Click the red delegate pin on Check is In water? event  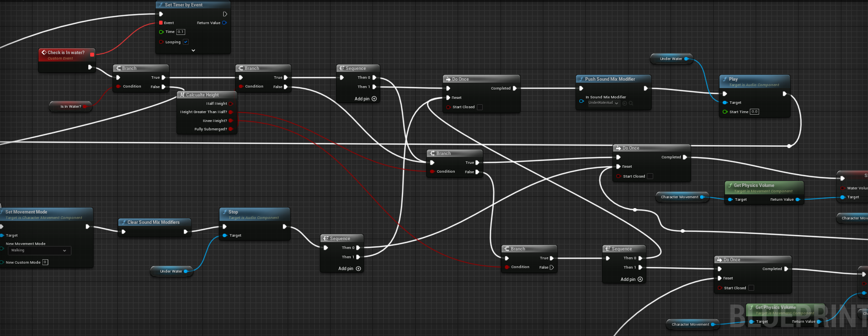(92, 54)
